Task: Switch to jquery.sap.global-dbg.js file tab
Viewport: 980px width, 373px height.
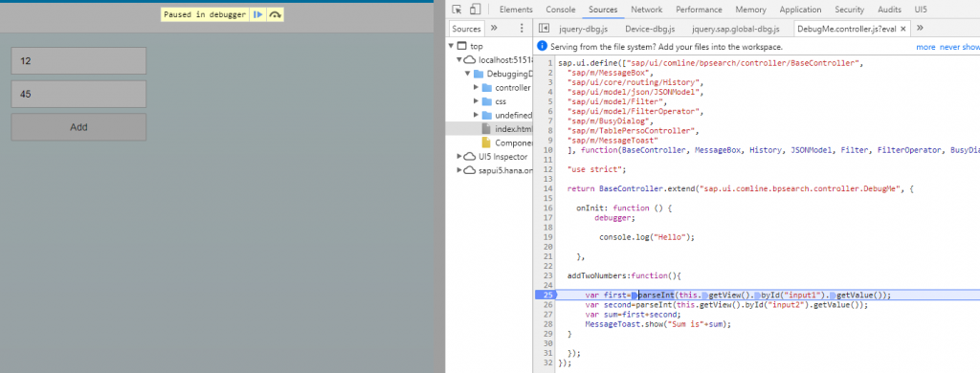Action: (736, 29)
